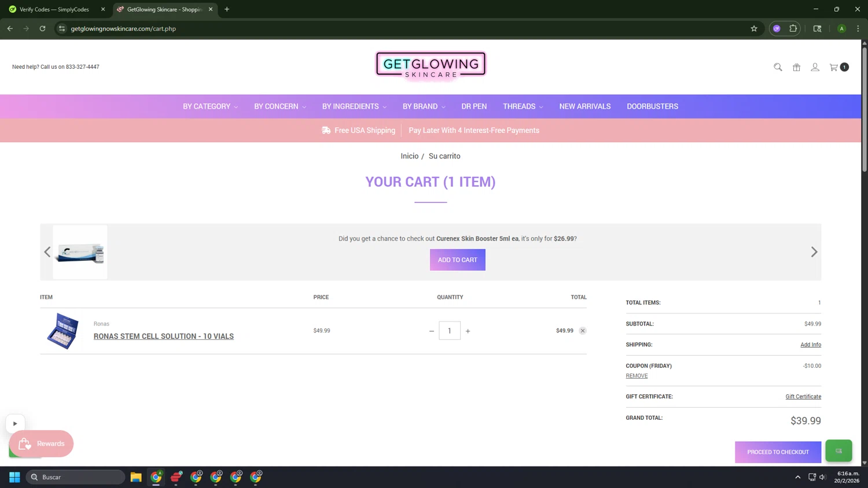The image size is (868, 488).
Task: Open Chrome side panel icon
Action: [x=817, y=28]
